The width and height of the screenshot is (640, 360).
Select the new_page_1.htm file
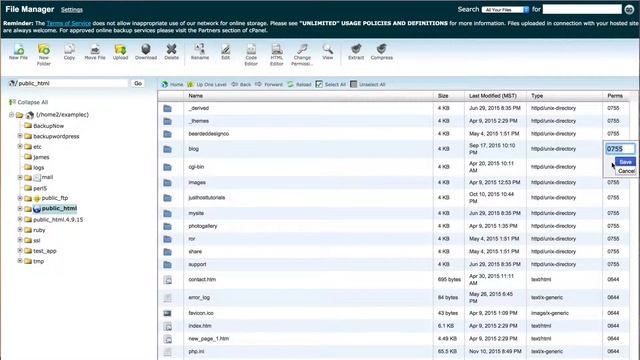393,339
